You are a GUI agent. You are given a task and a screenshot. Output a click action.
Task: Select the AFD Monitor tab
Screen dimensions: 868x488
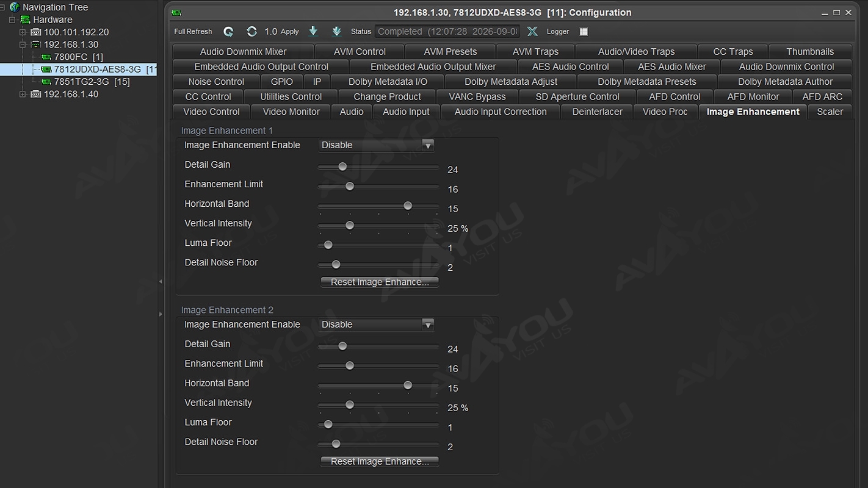click(753, 96)
